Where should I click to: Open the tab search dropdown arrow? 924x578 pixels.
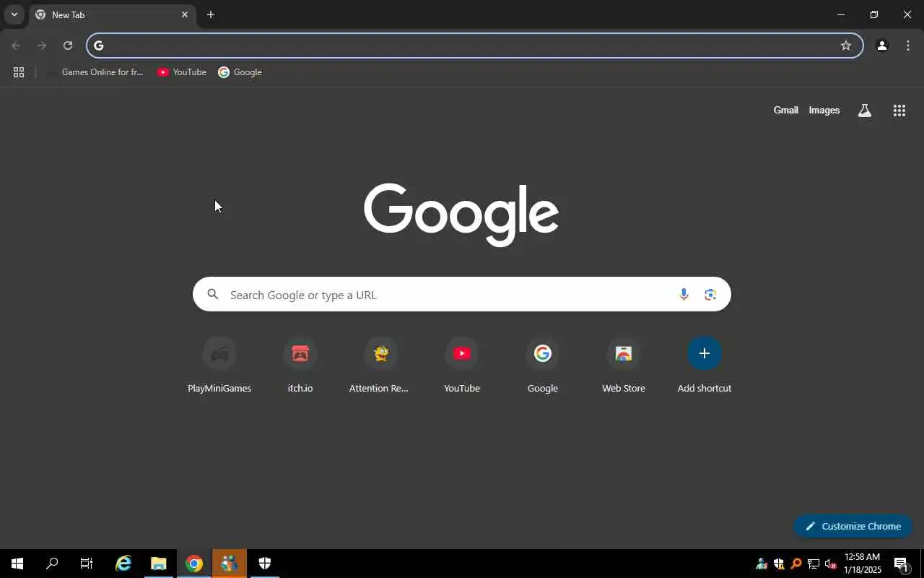point(14,14)
